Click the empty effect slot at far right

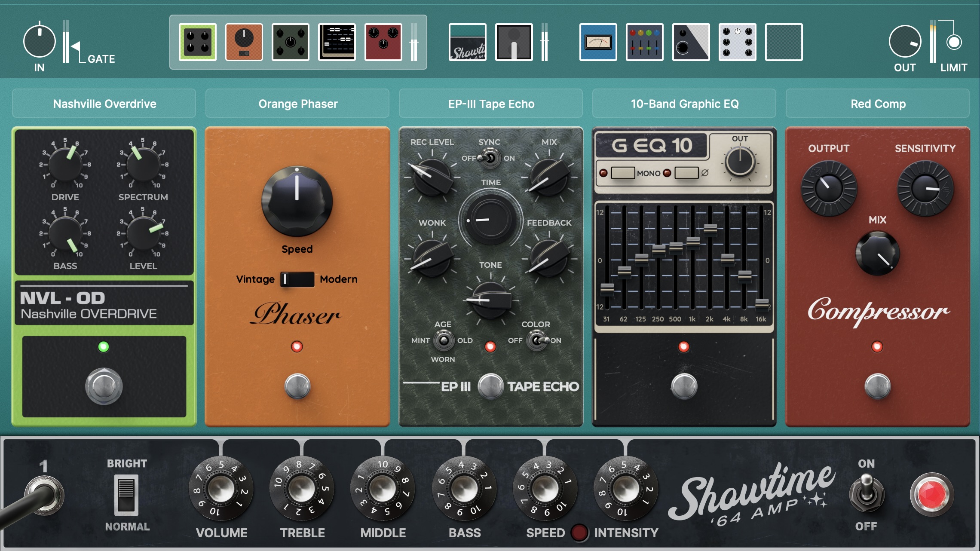(784, 42)
